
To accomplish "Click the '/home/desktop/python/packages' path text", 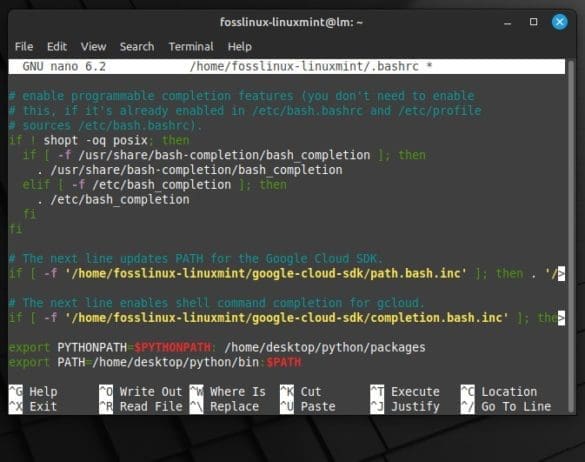I will click(x=325, y=347).
